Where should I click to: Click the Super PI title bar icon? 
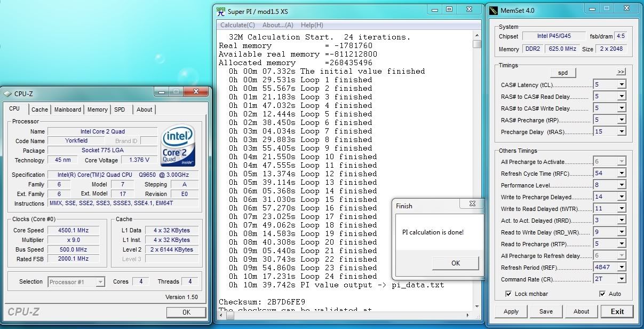221,11
